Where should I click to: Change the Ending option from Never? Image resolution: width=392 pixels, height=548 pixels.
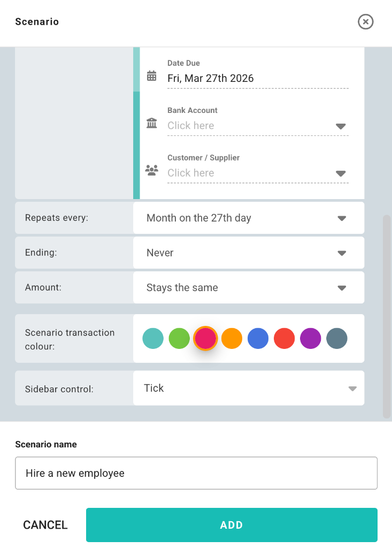[x=248, y=253]
